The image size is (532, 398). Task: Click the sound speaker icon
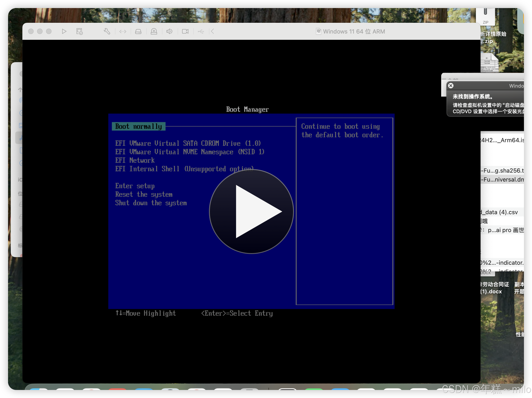click(169, 32)
